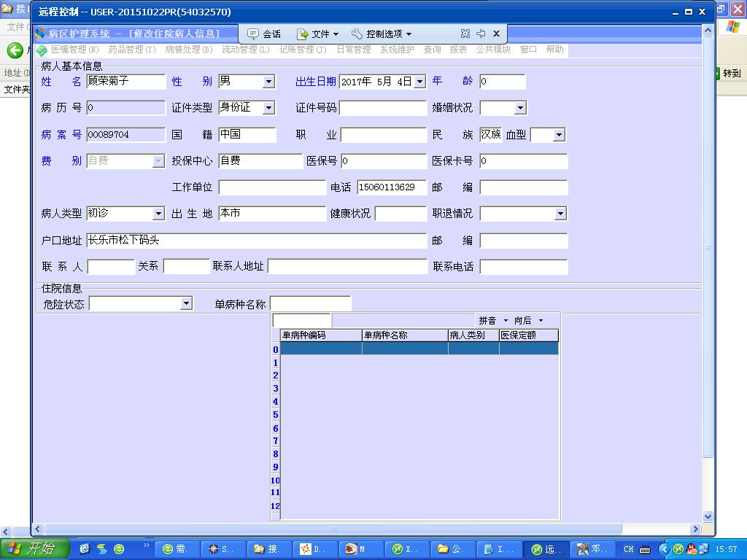This screenshot has height=560, width=747.
Task: Click the 邮编 field next to 电话
Action: tap(524, 187)
